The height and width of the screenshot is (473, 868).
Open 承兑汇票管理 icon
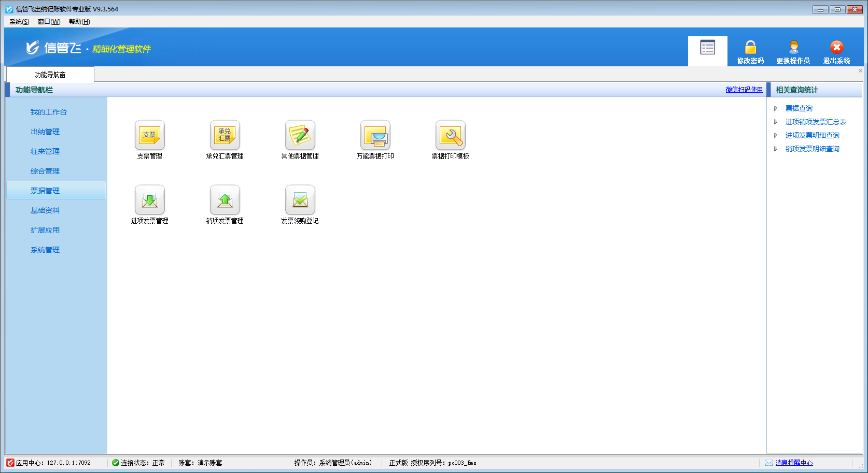pyautogui.click(x=225, y=135)
